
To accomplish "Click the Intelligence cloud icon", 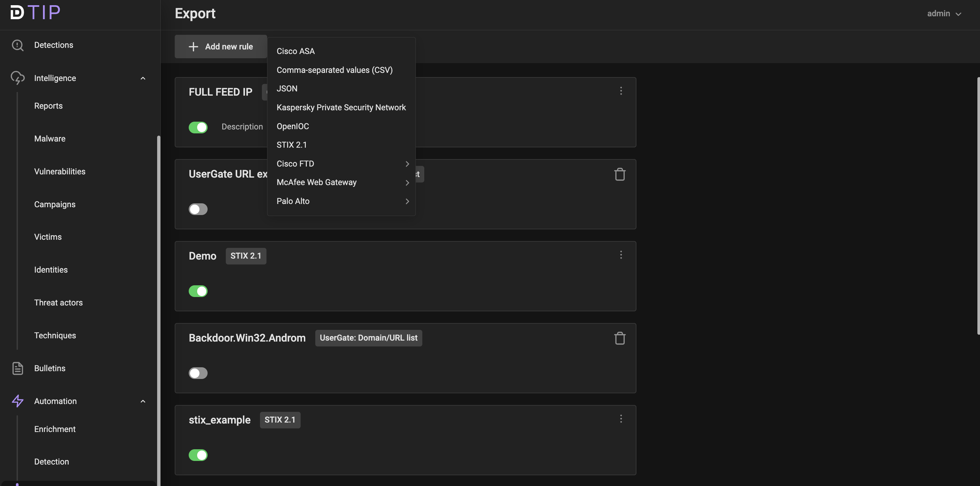I will [18, 78].
